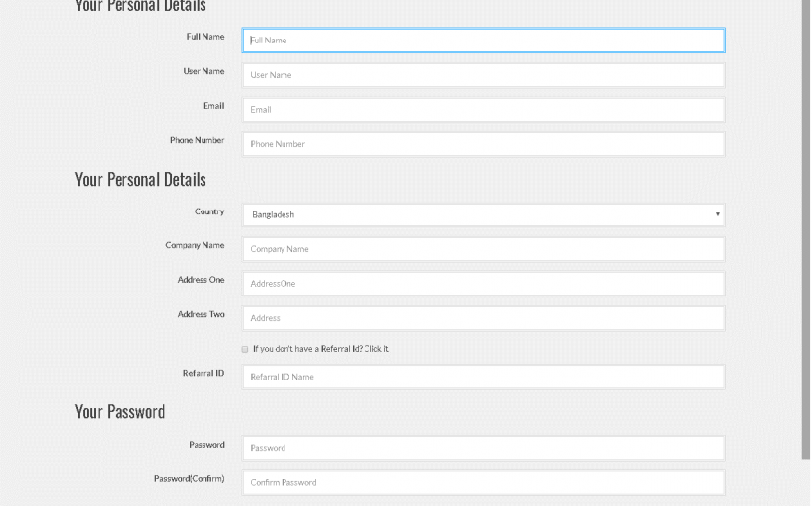Click the Password(Confirm) label
812x506 pixels.
click(189, 479)
